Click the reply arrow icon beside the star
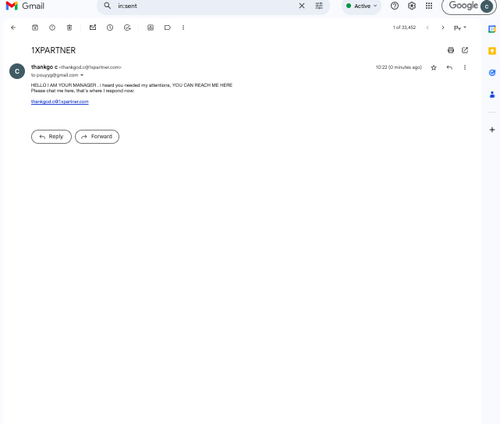 pos(450,68)
